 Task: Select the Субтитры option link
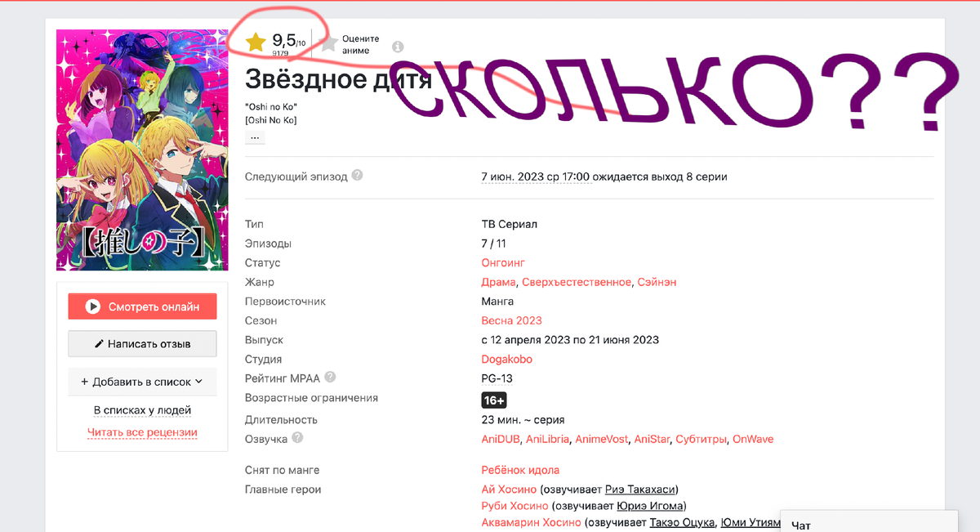click(701, 439)
